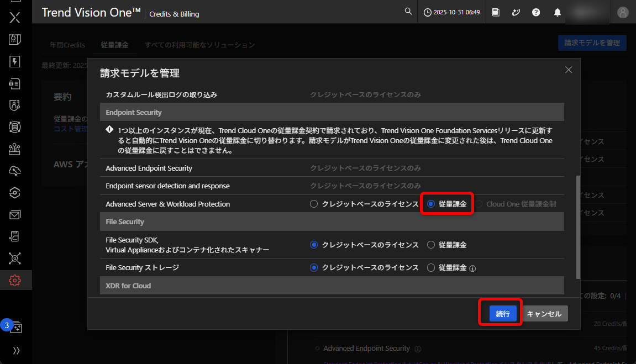Select 従量課金 for File Security SDK

point(431,245)
